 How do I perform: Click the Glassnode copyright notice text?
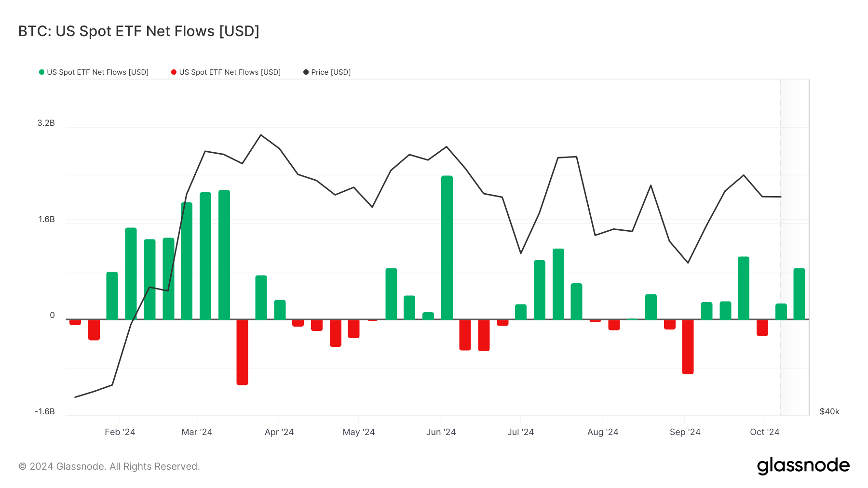coord(109,466)
